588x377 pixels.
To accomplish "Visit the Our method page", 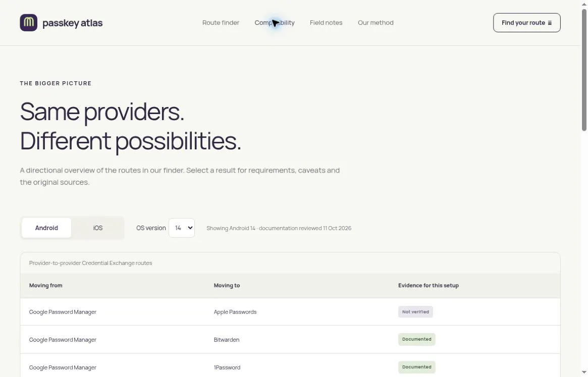I will [376, 23].
